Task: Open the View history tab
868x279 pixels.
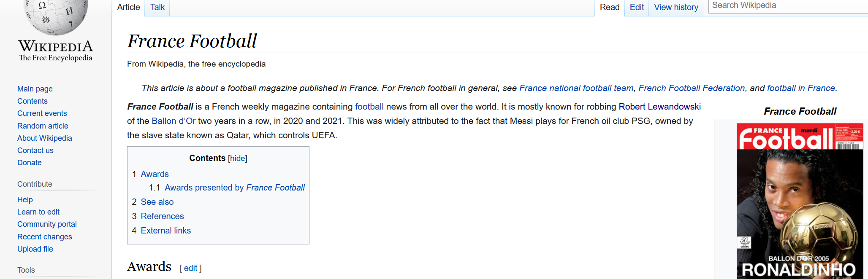Action: point(676,7)
